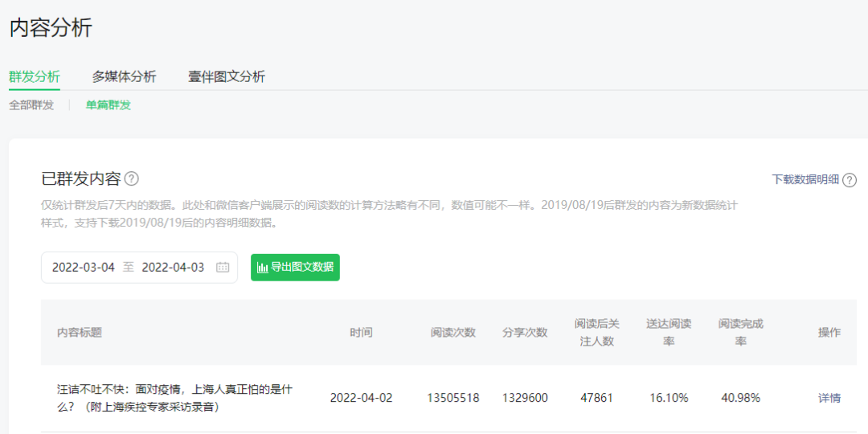Screen dimensions: 868x434
Task: Select share count value 1329600
Action: tap(525, 398)
